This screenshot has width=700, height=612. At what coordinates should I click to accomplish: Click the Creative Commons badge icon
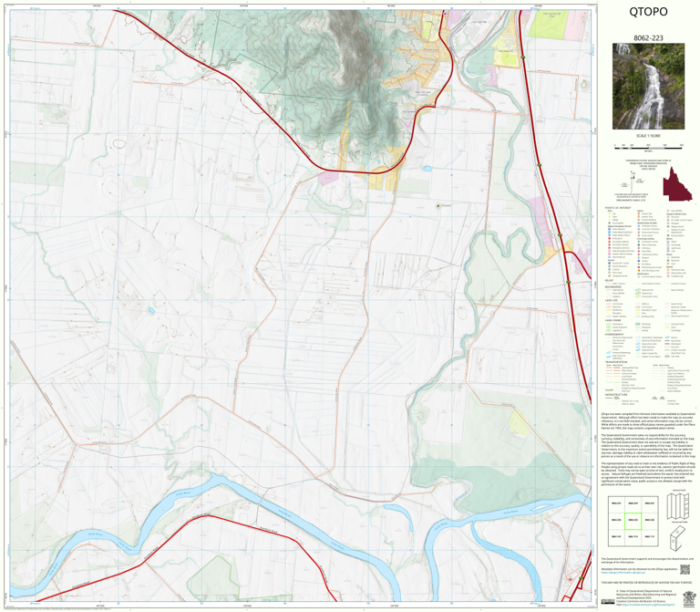pyautogui.click(x=610, y=602)
